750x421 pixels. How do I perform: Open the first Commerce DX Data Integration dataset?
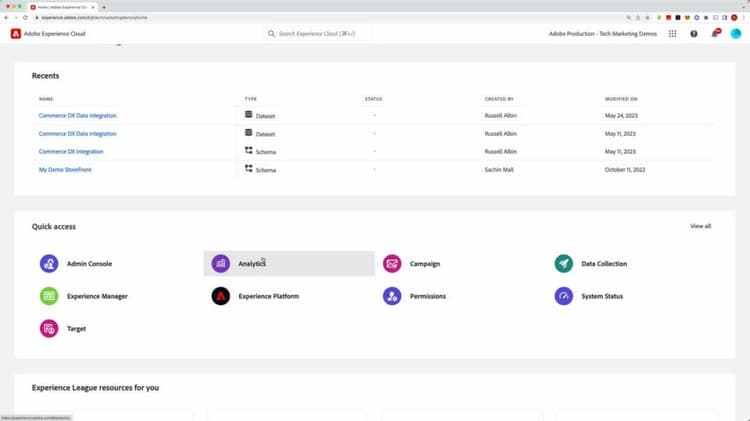point(77,116)
